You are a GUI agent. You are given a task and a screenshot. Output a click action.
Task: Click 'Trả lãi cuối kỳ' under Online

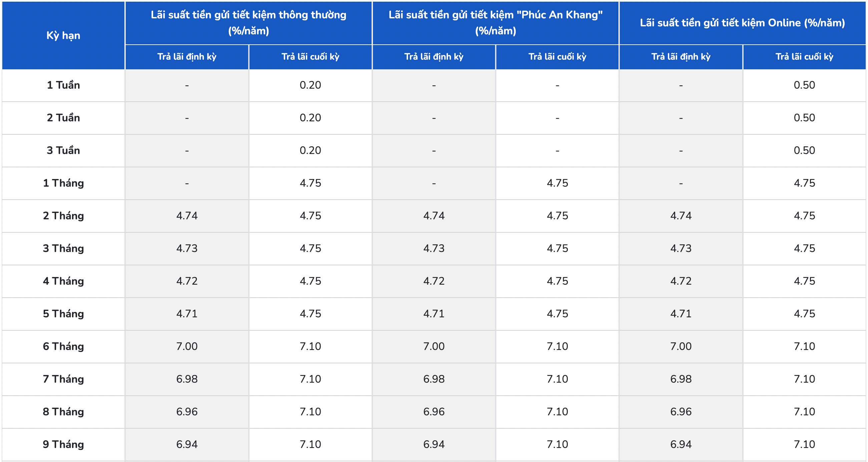(804, 57)
